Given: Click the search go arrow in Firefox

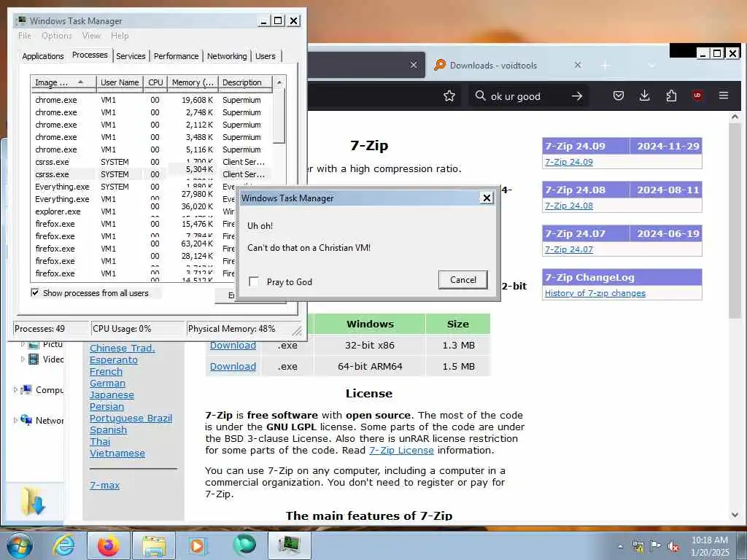Looking at the screenshot, I should coord(577,96).
